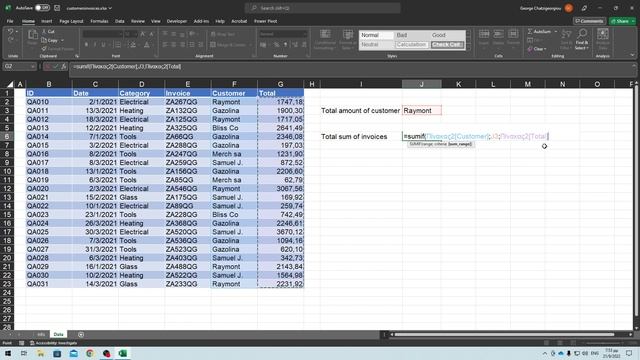
Task: Cancel the formula entry with the X icon
Action: (x=47, y=67)
